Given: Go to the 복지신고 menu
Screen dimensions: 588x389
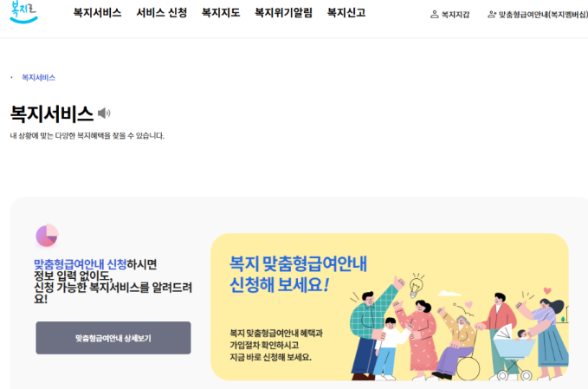Looking at the screenshot, I should [346, 13].
